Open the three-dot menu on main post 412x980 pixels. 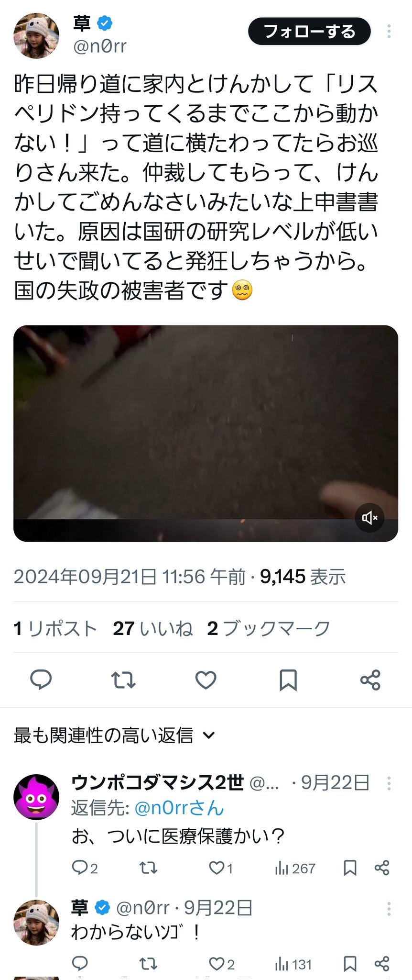pos(389,32)
